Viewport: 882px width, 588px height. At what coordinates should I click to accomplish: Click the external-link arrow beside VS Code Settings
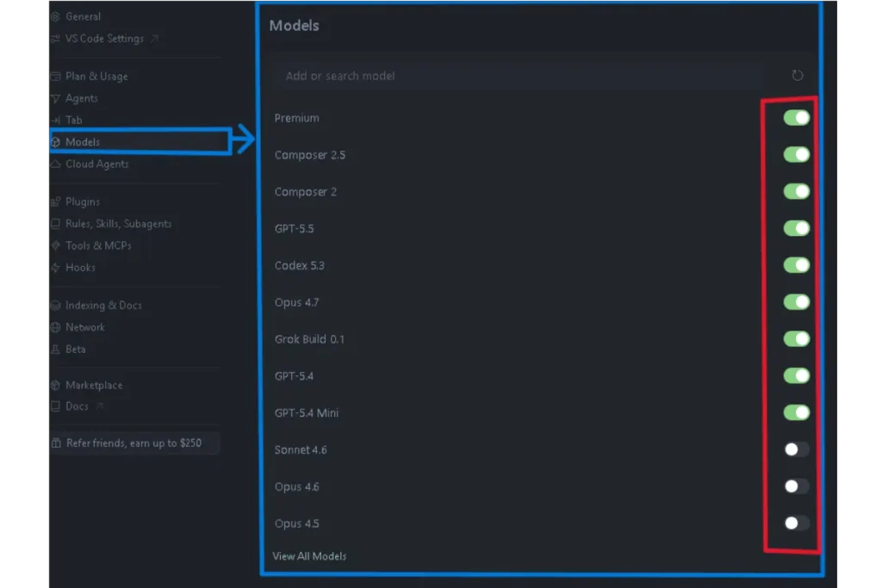(x=155, y=39)
